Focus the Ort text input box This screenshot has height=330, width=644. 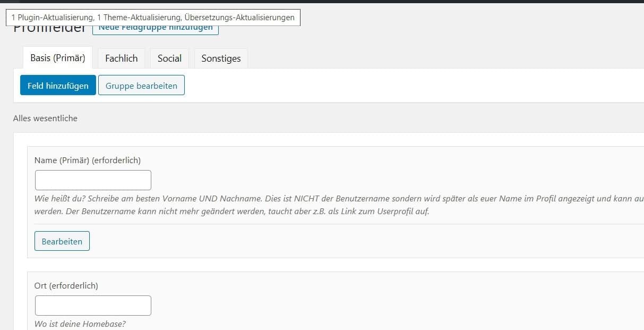tap(93, 306)
